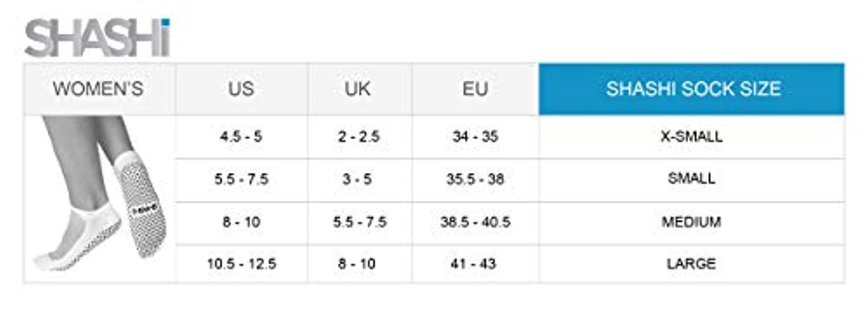Viewport: 868px width, 312px height.
Task: Click the US size 8 - 10 cell
Action: pyautogui.click(x=241, y=222)
